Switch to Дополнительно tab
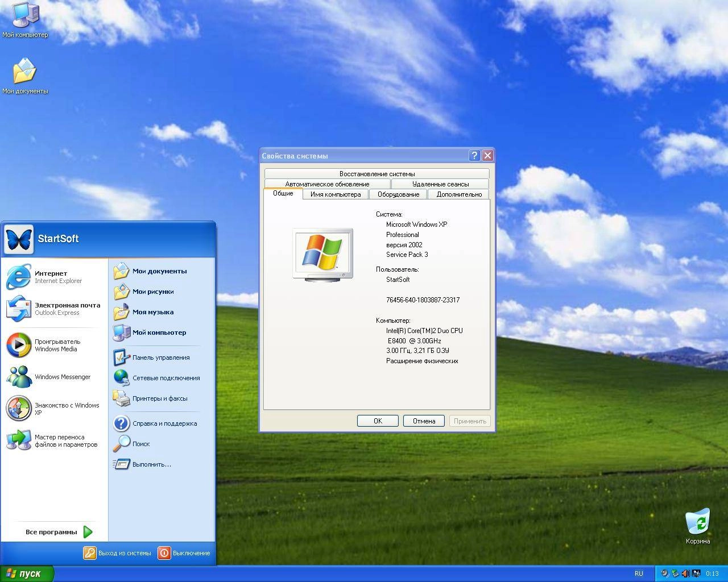 [459, 194]
